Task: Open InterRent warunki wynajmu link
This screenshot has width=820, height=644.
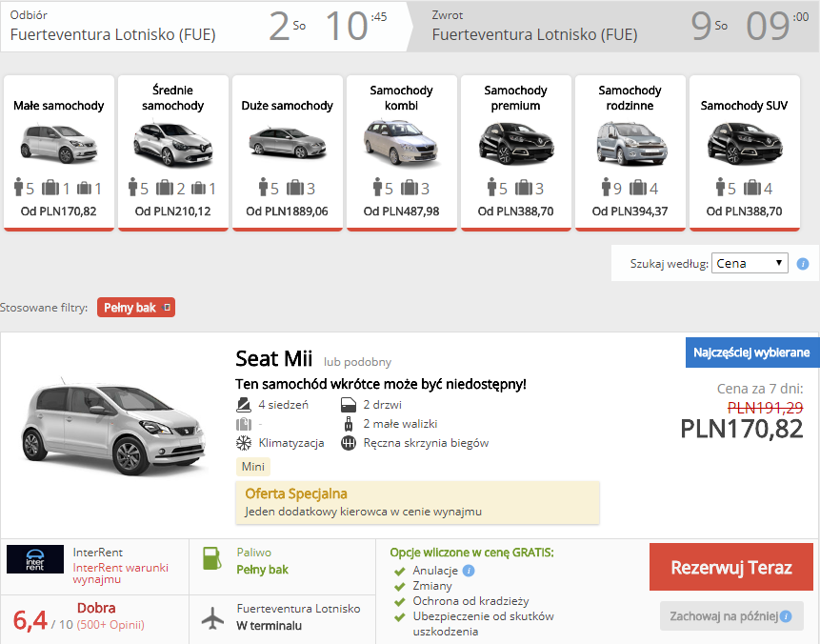Action: [121, 574]
